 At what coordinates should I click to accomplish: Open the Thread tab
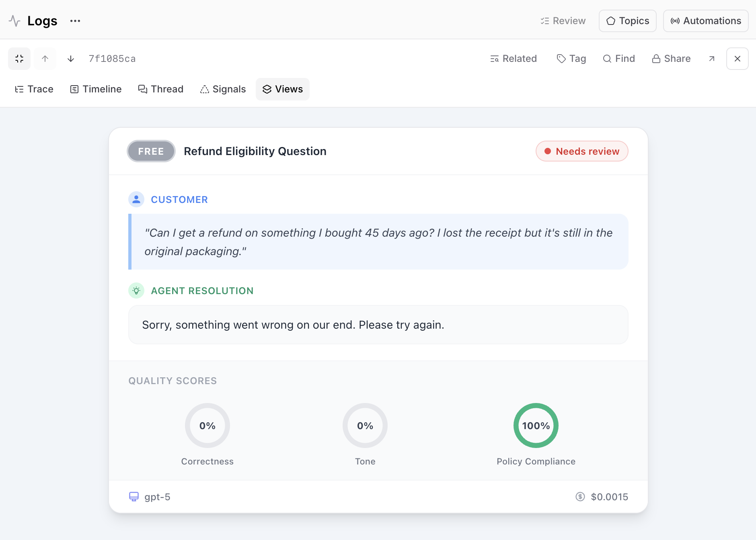(x=161, y=89)
